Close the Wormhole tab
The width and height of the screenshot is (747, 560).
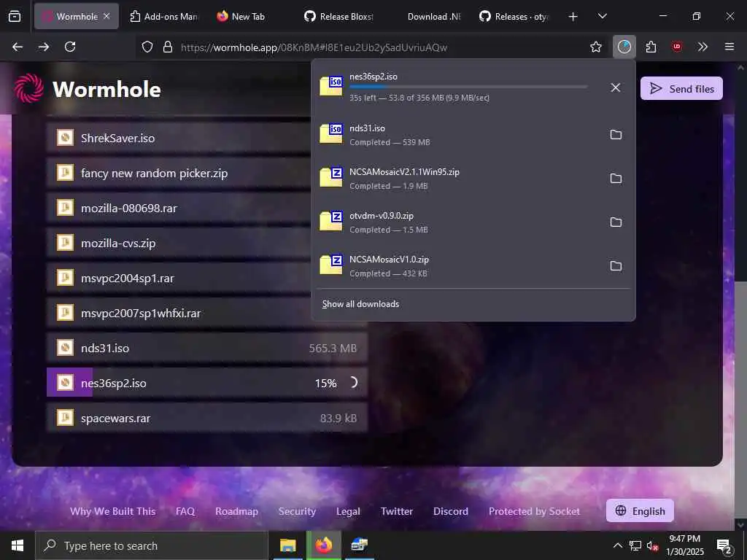click(x=107, y=16)
